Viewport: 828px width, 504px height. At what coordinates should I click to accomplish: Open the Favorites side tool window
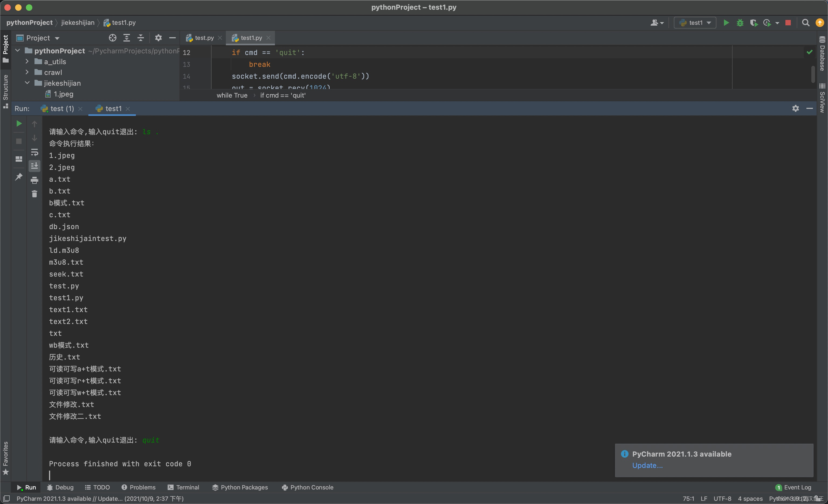pyautogui.click(x=5, y=458)
